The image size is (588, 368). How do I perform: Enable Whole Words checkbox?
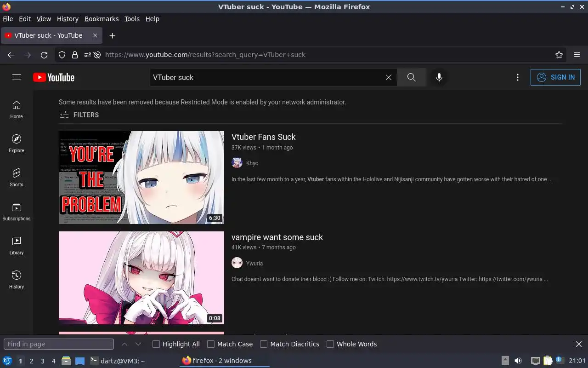[x=330, y=344]
